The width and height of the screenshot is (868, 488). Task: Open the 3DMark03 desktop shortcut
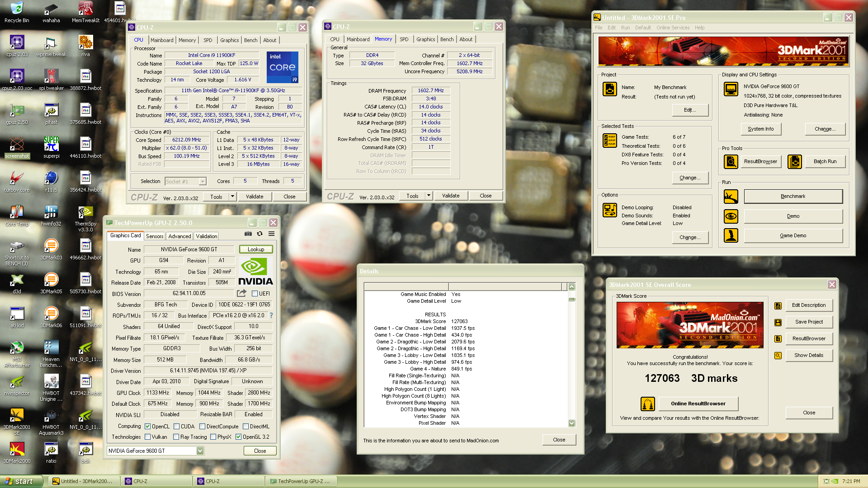(51, 249)
